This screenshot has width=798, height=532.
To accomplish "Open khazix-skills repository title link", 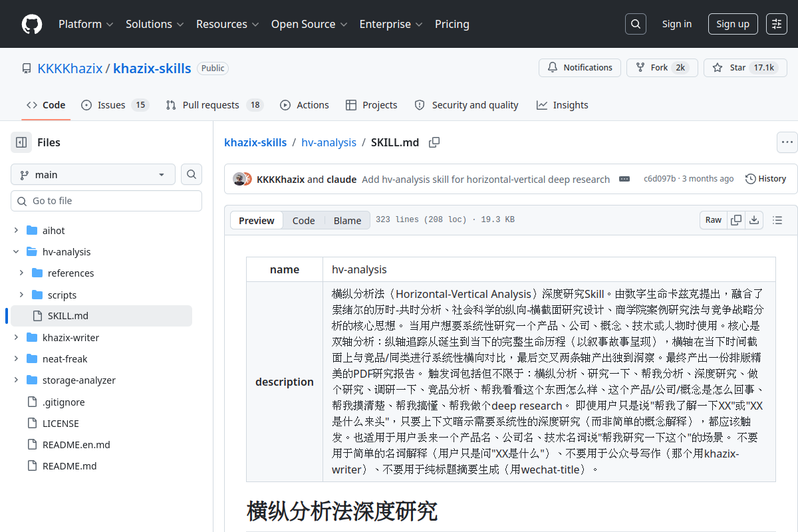I will pyautogui.click(x=152, y=68).
